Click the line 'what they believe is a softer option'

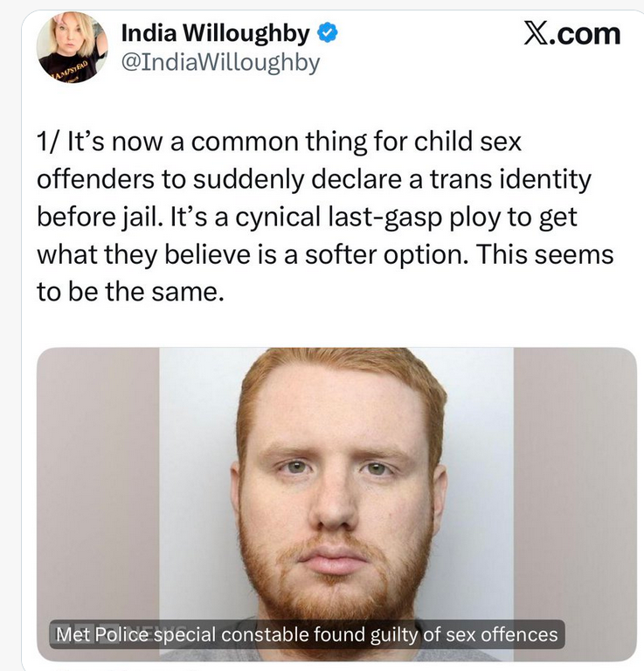325,254
